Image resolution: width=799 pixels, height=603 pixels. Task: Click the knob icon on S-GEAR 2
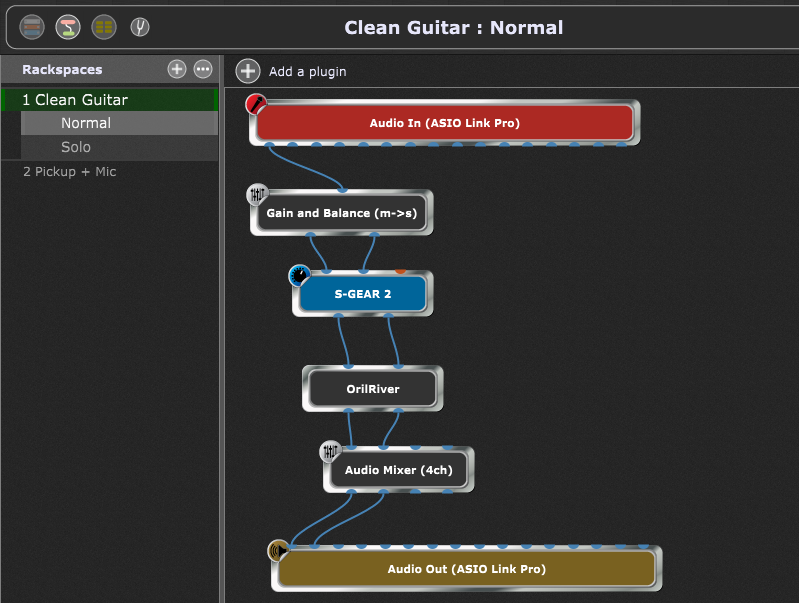pyautogui.click(x=300, y=275)
